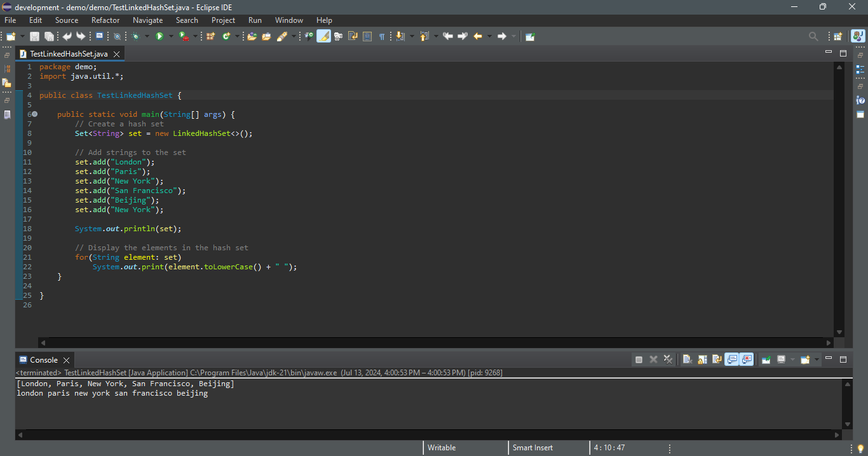Click the Open Type icon in the toolbar
This screenshot has height=456, width=868.
point(252,37)
